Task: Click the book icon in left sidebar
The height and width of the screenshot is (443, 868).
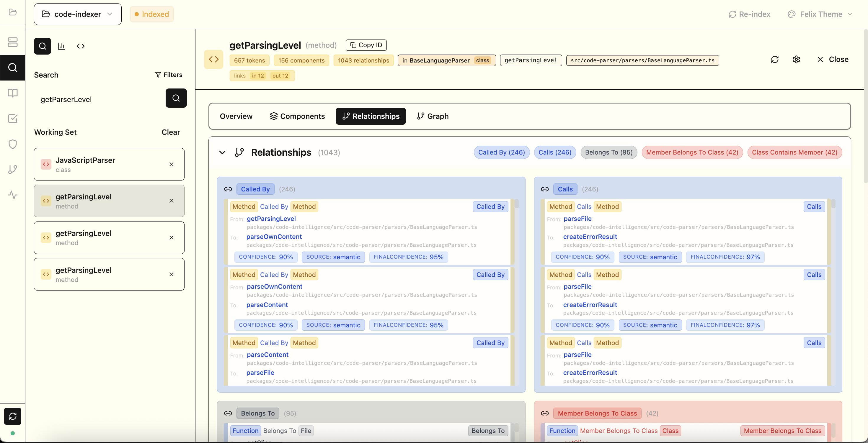Action: (x=12, y=93)
